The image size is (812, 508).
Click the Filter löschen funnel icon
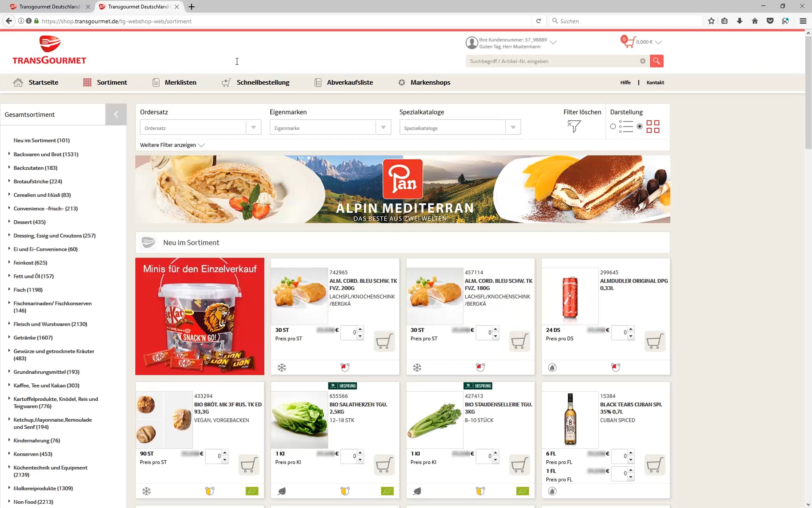coord(574,126)
